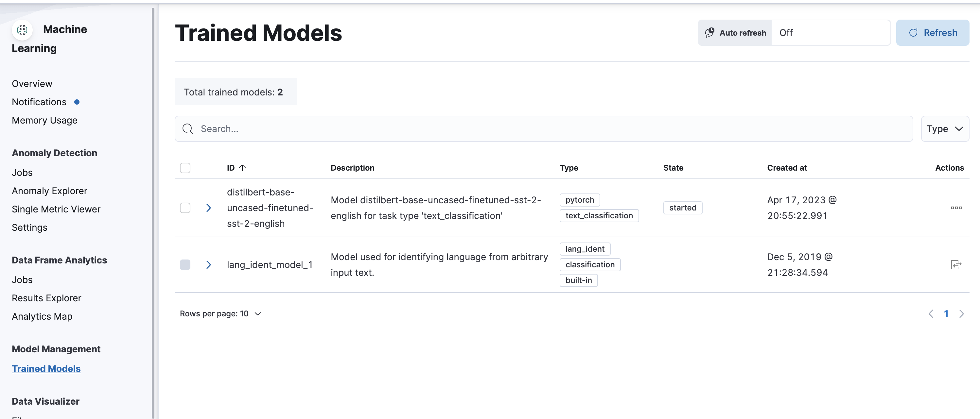Open Anomaly Explorer in the sidebar
The width and height of the screenshot is (980, 419).
point(49,191)
